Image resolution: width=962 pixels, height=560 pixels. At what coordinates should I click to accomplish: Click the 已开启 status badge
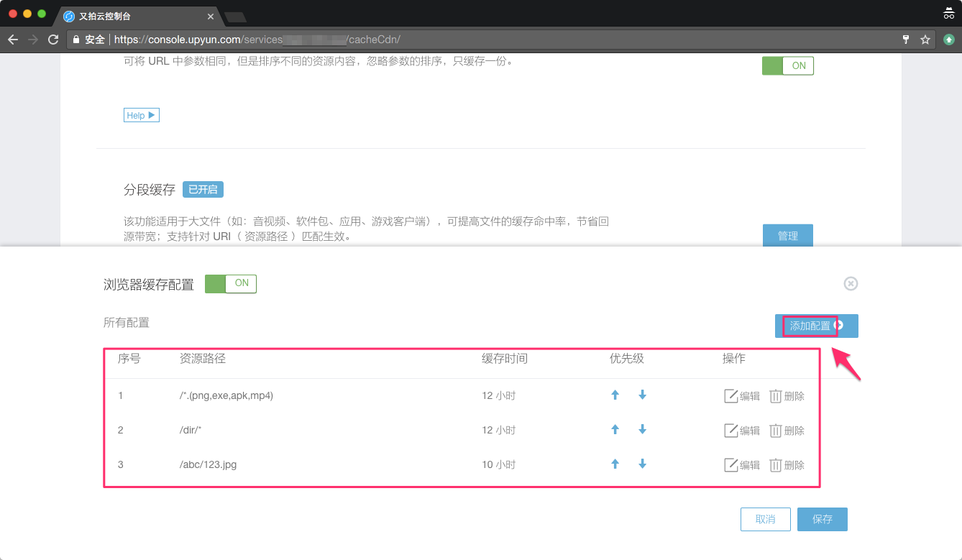click(x=203, y=190)
